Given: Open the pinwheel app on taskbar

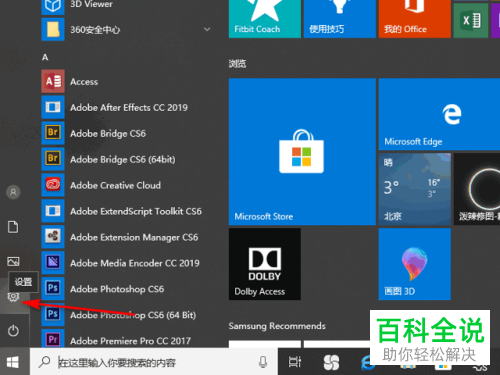Looking at the screenshot, I should coord(331,362).
